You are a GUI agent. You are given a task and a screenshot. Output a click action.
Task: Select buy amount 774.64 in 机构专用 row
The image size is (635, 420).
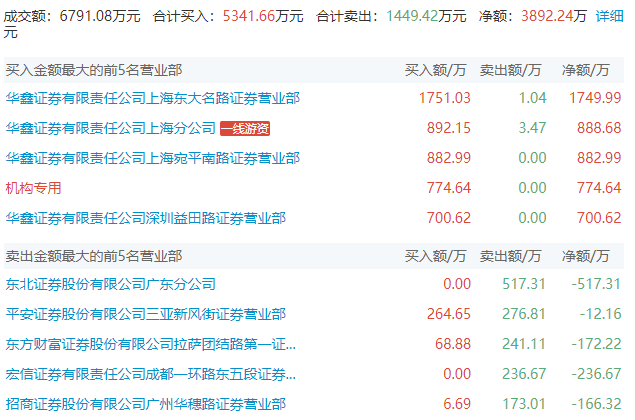pos(449,188)
